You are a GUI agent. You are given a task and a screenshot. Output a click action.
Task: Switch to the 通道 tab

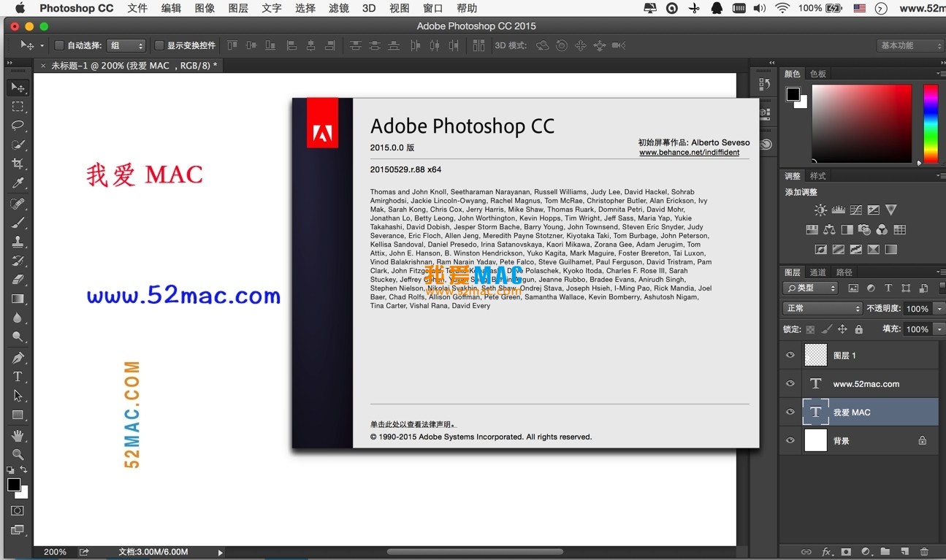[818, 272]
